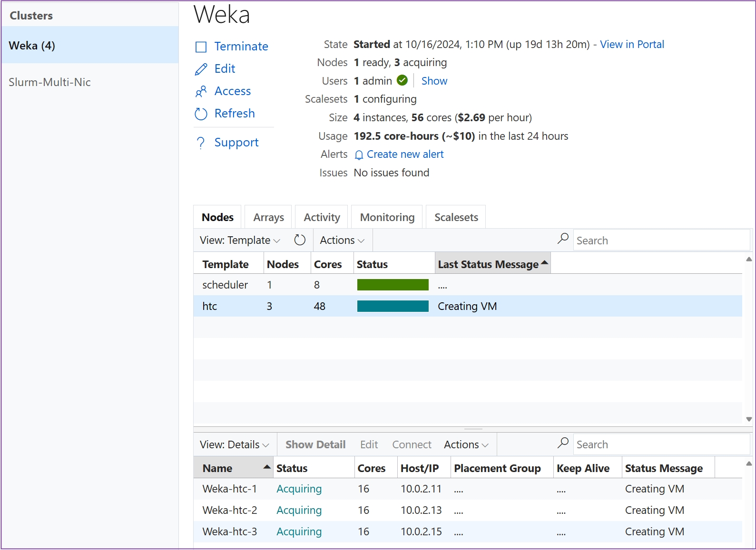Click the Access users icon
This screenshot has height=550, width=756.
201,91
